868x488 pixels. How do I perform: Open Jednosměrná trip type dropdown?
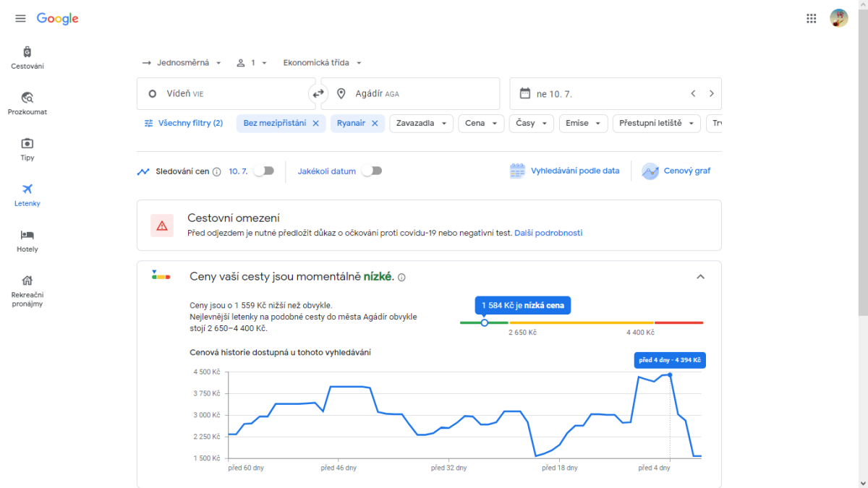tap(182, 63)
